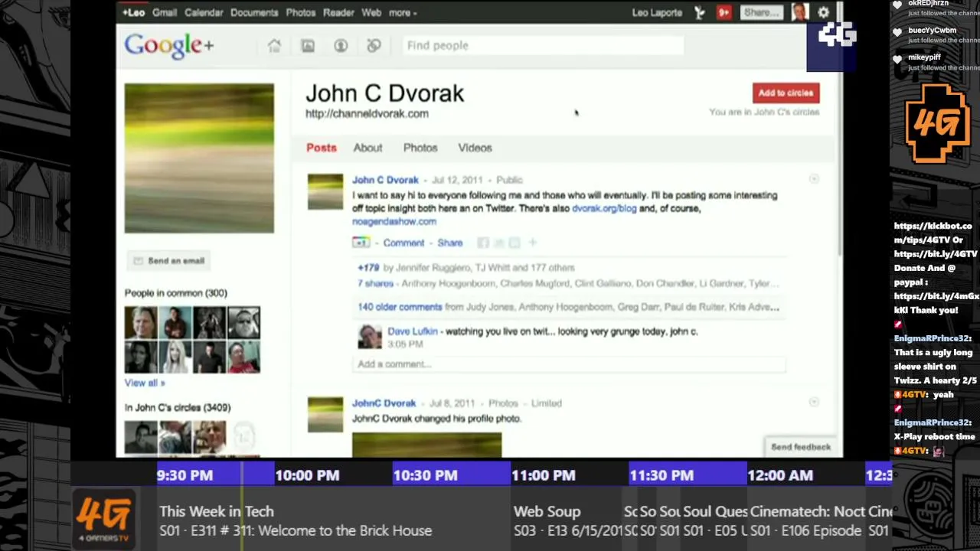Click the 'Jul 12, 2011' post timestamp
The width and height of the screenshot is (980, 551).
[457, 180]
